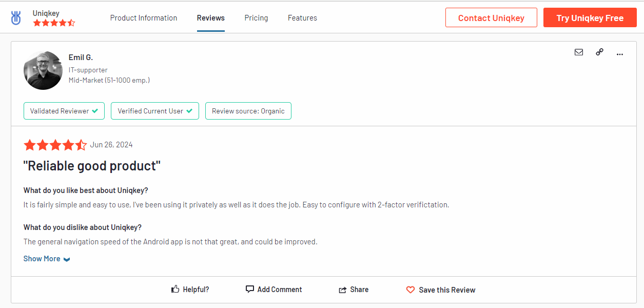Image resolution: width=644 pixels, height=308 pixels.
Task: Switch to the Pricing tab
Action: (x=256, y=17)
